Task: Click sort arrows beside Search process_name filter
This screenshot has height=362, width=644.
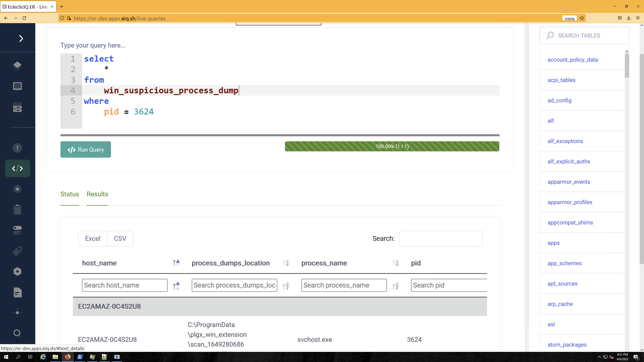Action: point(396,286)
